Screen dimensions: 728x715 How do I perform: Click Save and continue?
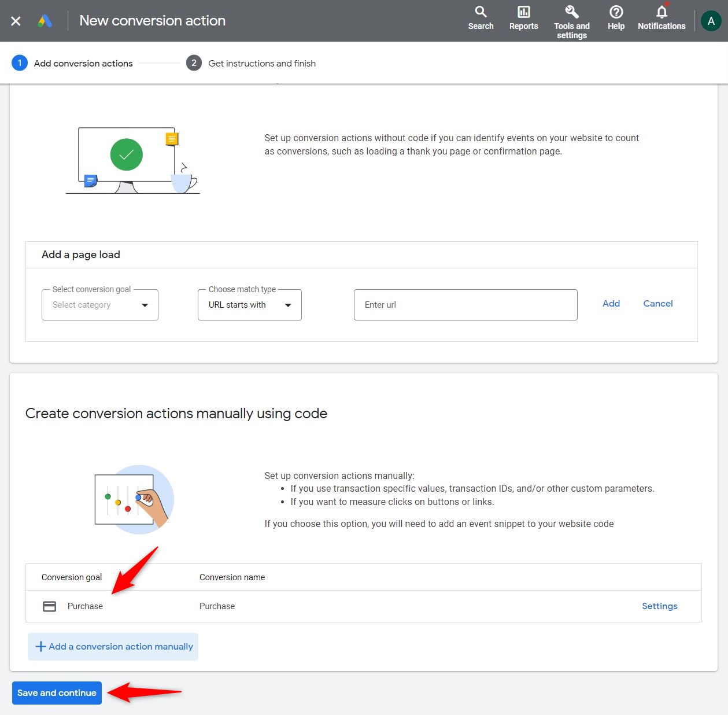(x=56, y=692)
